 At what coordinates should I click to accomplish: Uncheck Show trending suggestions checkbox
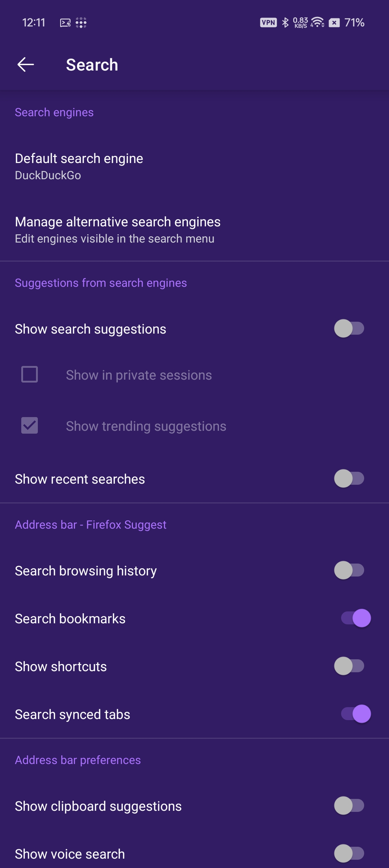click(x=30, y=425)
